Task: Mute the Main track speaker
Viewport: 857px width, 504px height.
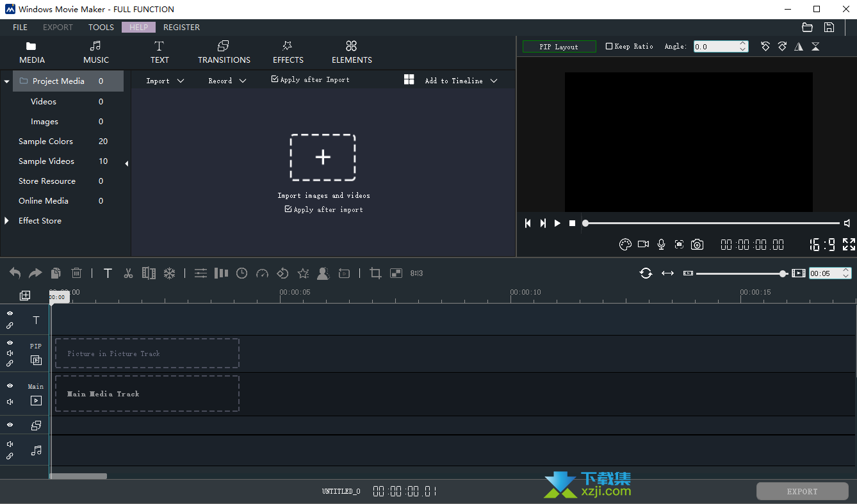Action: click(10, 402)
